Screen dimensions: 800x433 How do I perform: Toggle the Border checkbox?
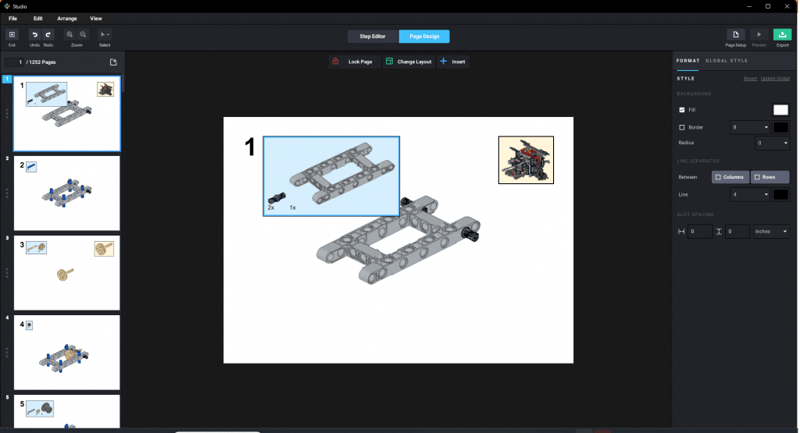click(x=682, y=128)
